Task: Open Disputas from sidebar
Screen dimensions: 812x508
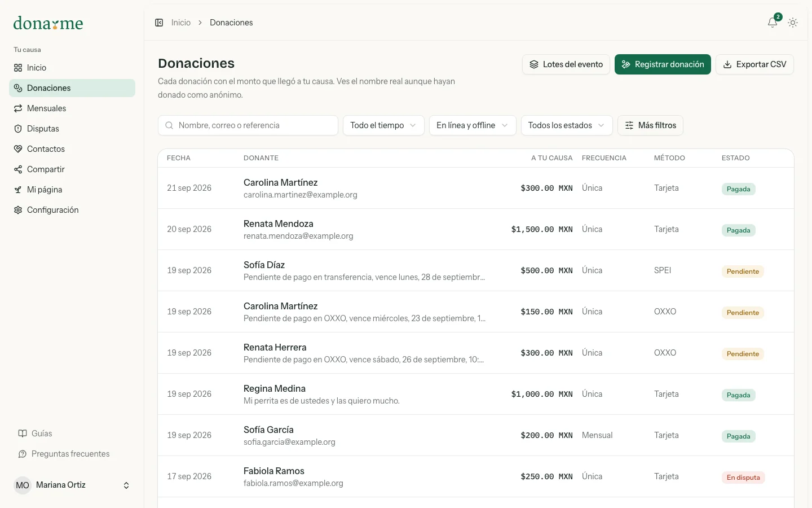Action: (x=72, y=129)
